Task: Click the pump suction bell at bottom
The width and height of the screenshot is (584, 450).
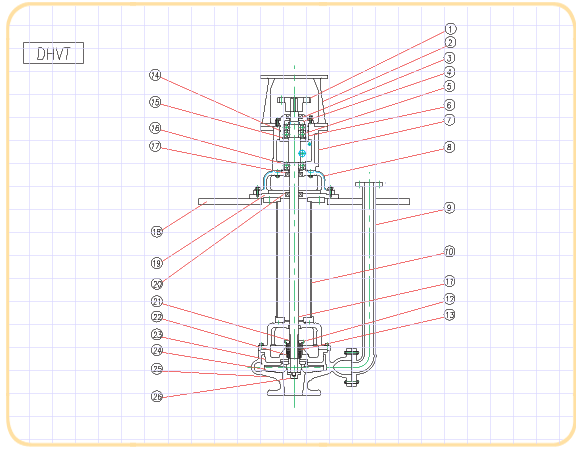Action: (x=294, y=387)
